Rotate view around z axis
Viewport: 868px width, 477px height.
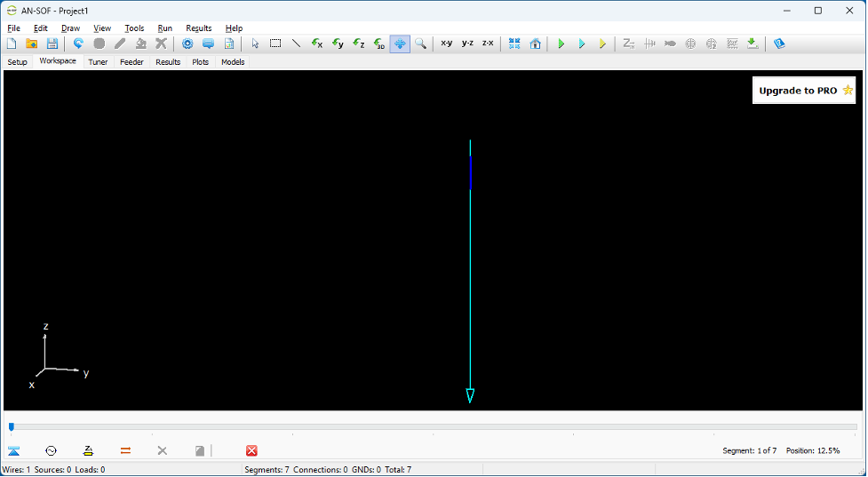pyautogui.click(x=359, y=44)
